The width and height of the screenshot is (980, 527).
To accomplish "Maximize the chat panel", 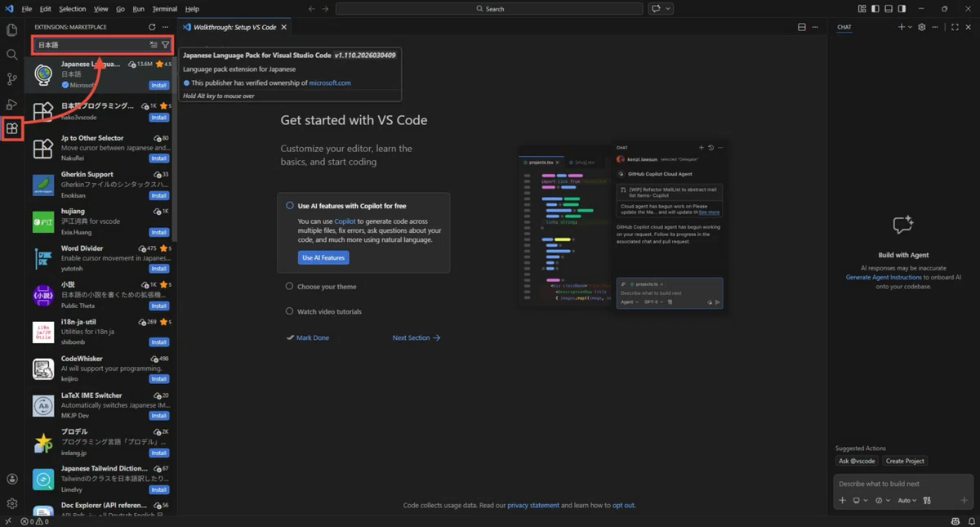I will tap(955, 27).
